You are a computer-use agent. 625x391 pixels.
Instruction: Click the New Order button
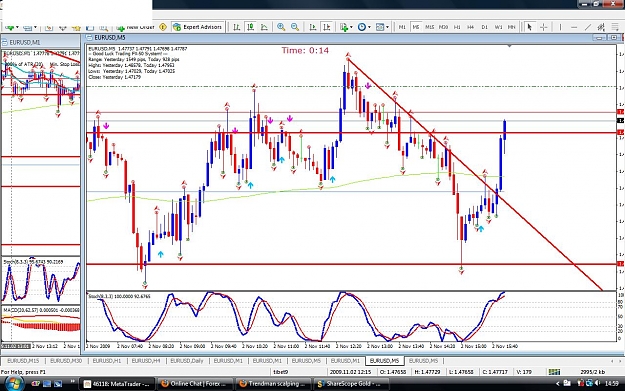(136, 27)
